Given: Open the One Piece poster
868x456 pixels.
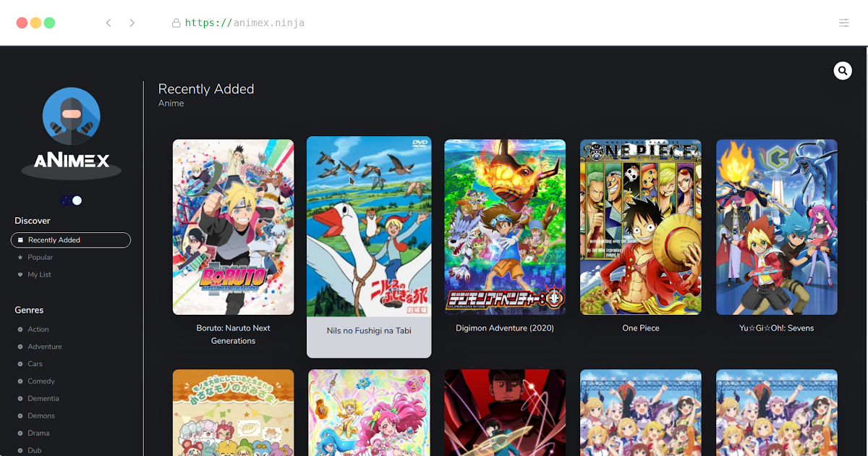Looking at the screenshot, I should pyautogui.click(x=641, y=227).
